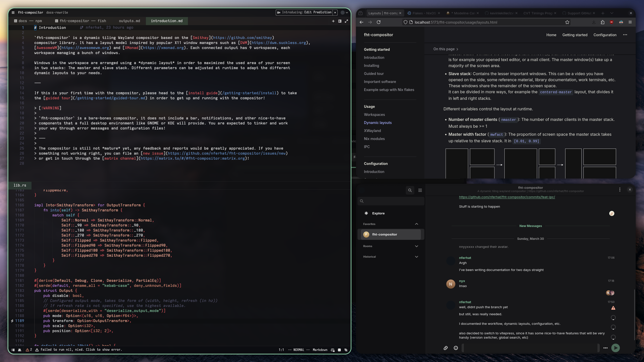Open the Configuration top nav link
Viewport: 644px width, 362px height.
tap(605, 35)
